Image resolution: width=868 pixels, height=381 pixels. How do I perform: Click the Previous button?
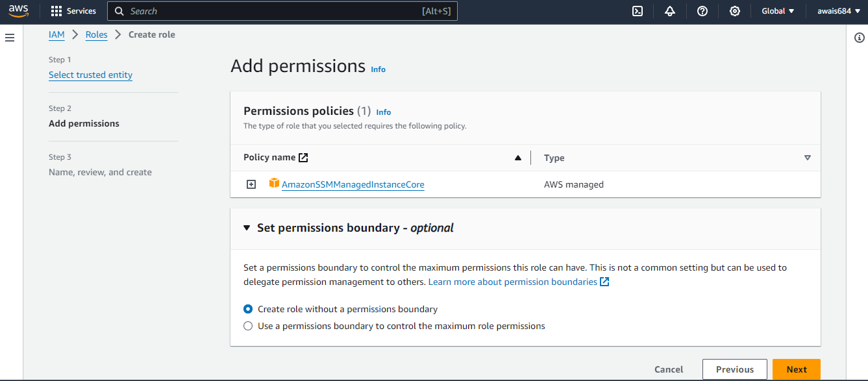tap(734, 369)
